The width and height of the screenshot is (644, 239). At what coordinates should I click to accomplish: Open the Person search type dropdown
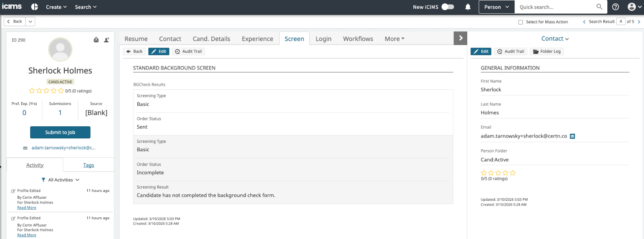click(x=496, y=7)
